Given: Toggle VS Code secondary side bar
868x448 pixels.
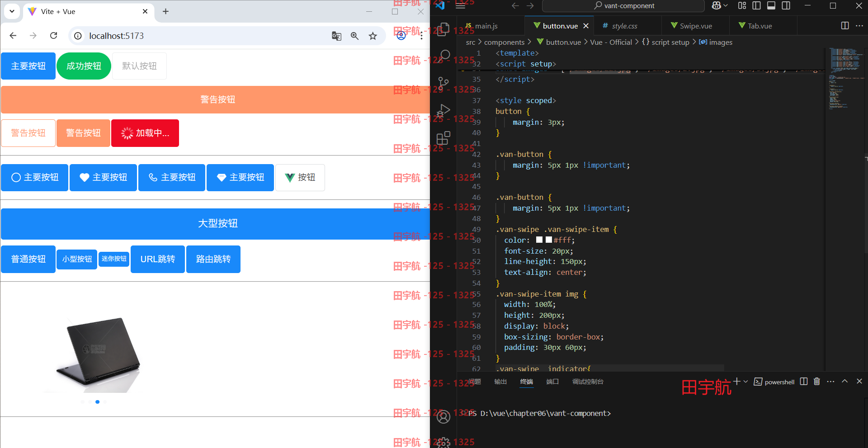Looking at the screenshot, I should coord(786,5).
